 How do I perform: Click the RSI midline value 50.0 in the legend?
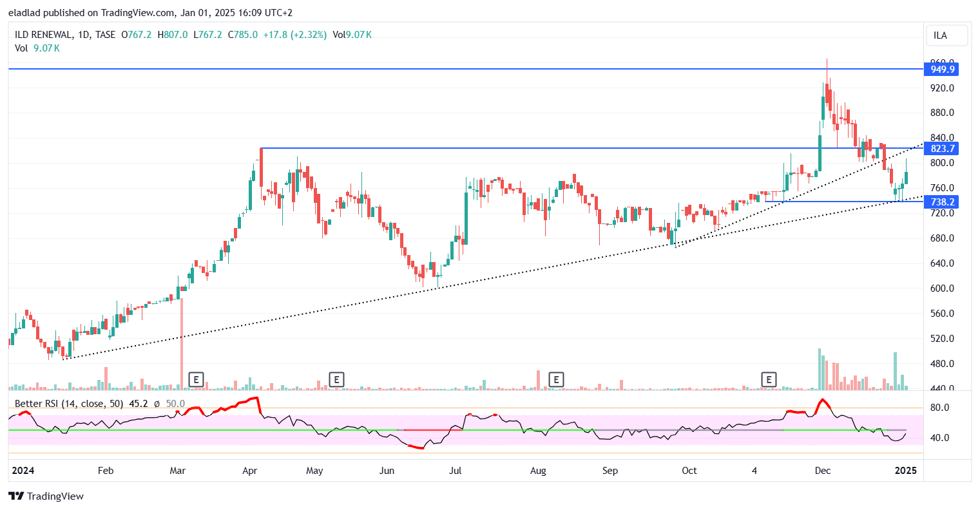point(175,404)
